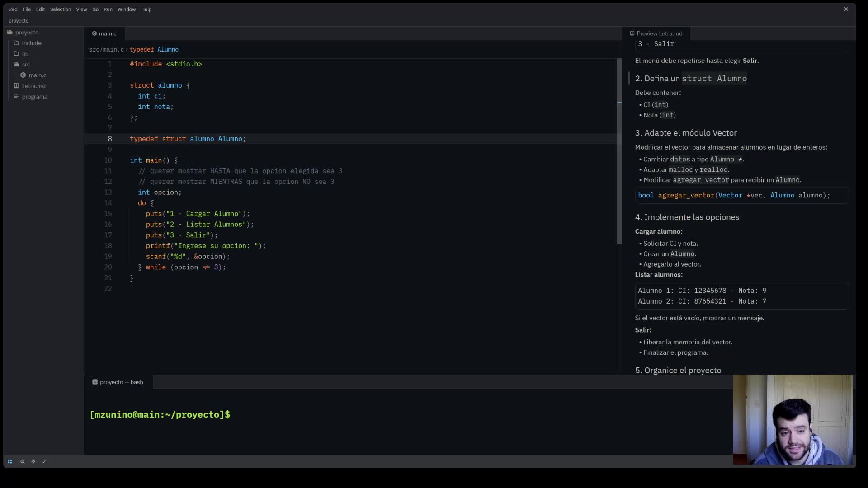Open main.c in the project tree
Screen dimensions: 868x488
point(38,75)
